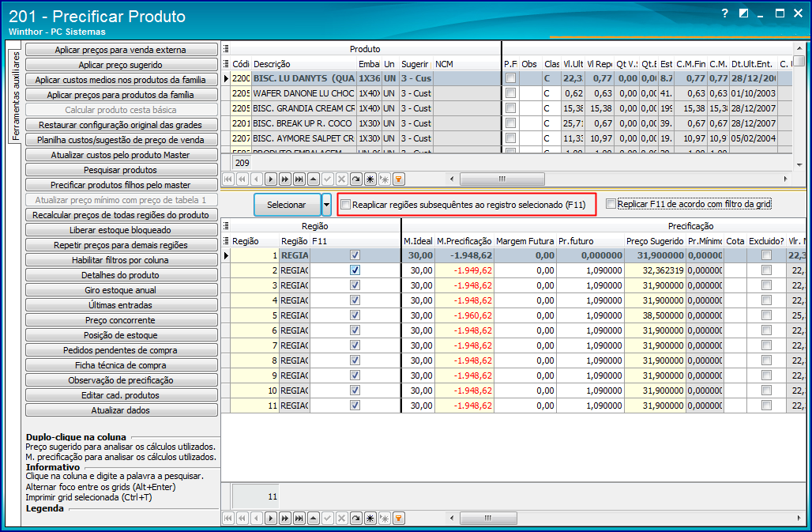Viewport: 812px width, 532px height.
Task: Open dropdown arrow beside Selecionar button
Action: tap(326, 205)
